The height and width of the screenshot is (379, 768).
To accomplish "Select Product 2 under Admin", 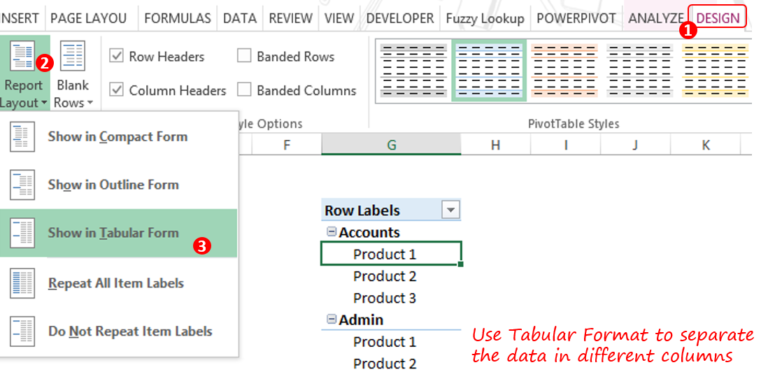I will (391, 364).
